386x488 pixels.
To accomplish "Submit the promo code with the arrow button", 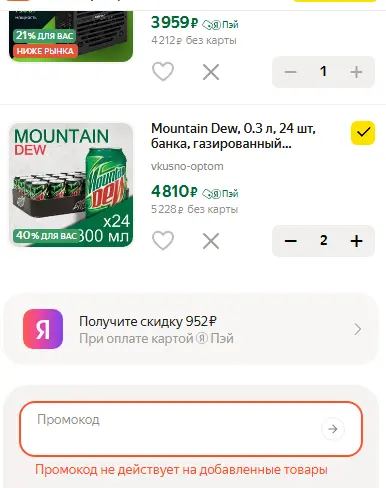I will point(333,429).
